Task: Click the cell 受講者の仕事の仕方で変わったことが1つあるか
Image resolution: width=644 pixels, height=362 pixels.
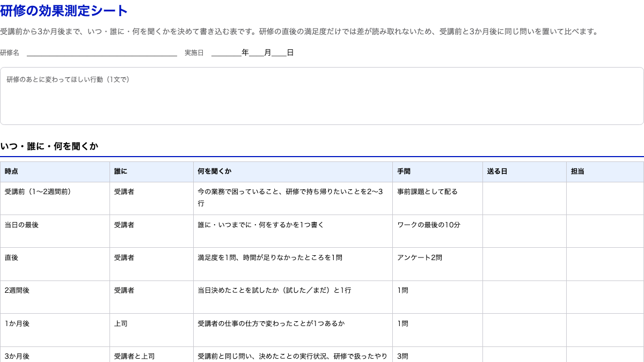Action: click(293, 330)
